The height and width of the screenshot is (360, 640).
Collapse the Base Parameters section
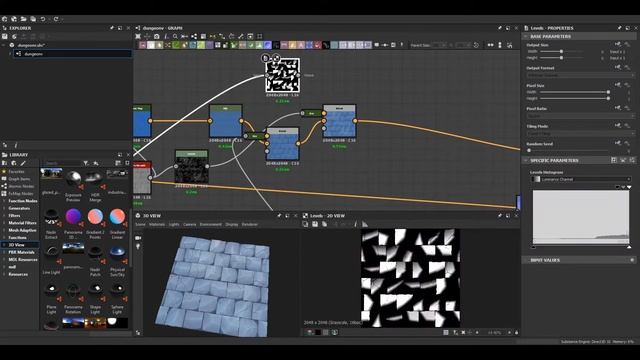click(x=526, y=36)
